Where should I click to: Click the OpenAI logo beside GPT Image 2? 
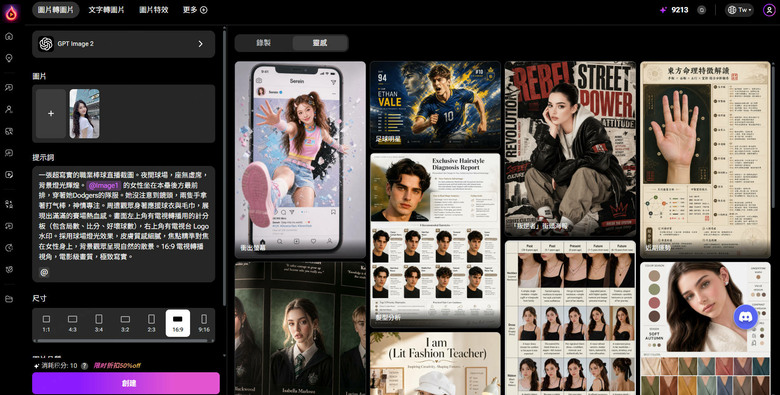46,44
